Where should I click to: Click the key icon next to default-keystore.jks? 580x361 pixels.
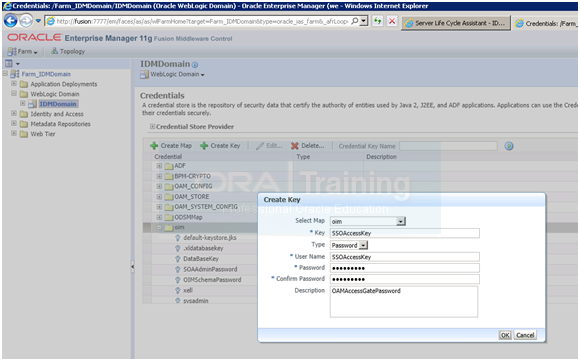coord(178,238)
